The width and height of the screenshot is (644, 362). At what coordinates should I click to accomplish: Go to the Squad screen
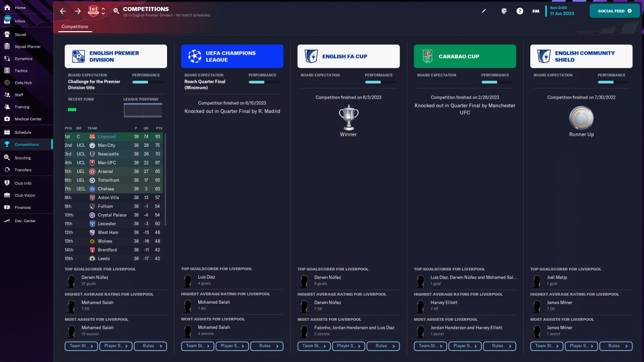coord(26,35)
